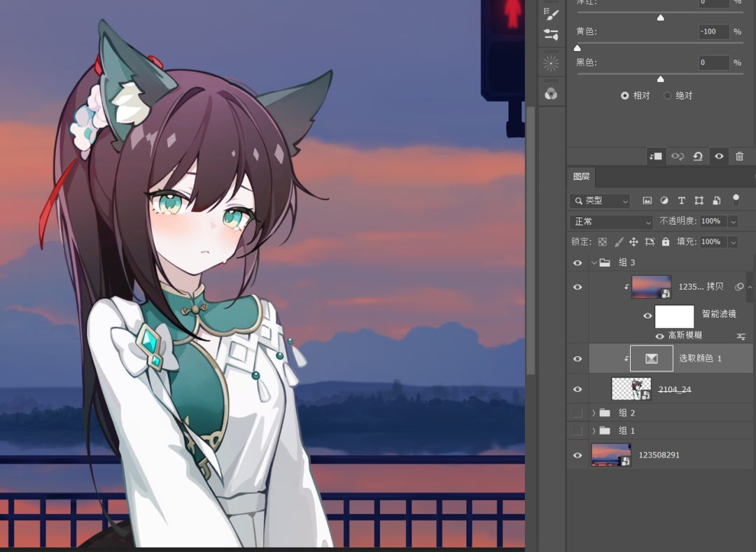The height and width of the screenshot is (552, 756).
Task: Hide the 选取颜色 1 layer
Action: point(577,359)
